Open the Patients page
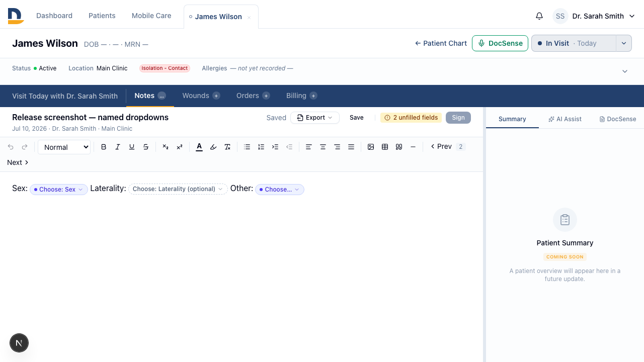This screenshot has width=644, height=362. [102, 16]
